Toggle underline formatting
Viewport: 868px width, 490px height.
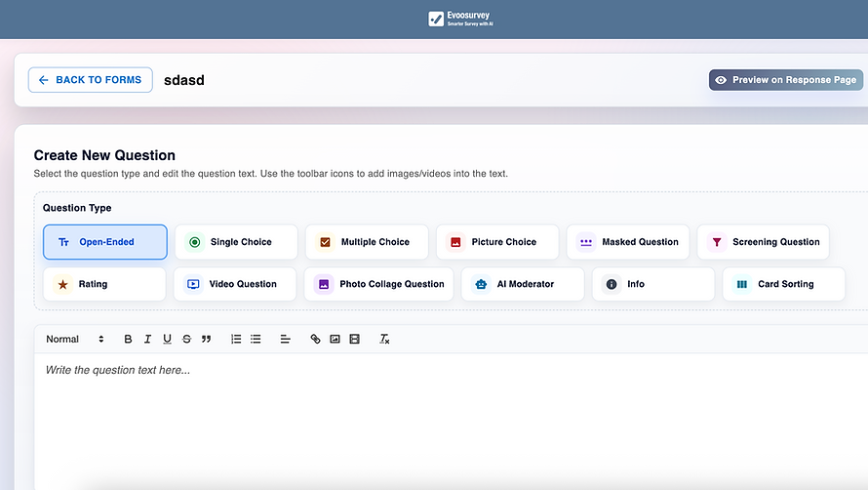[x=167, y=339]
